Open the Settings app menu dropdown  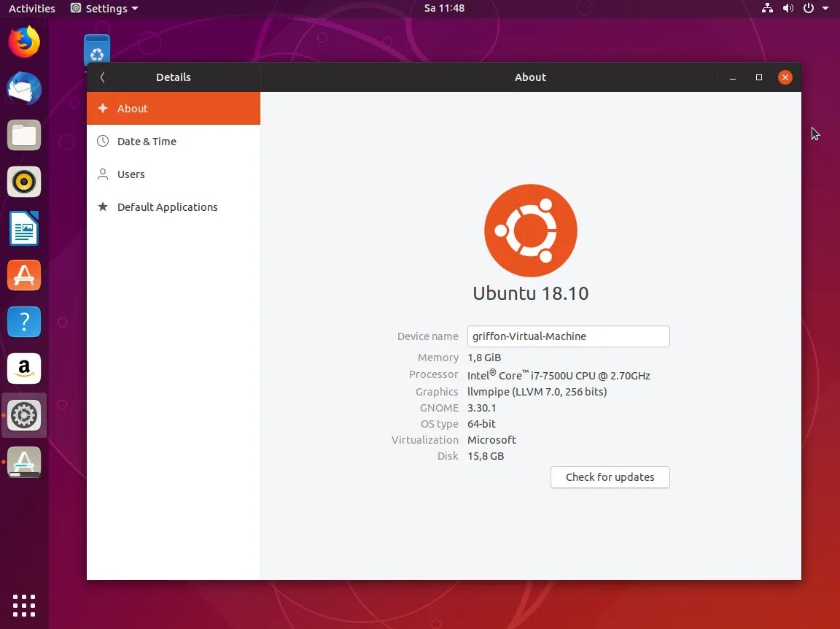(104, 8)
